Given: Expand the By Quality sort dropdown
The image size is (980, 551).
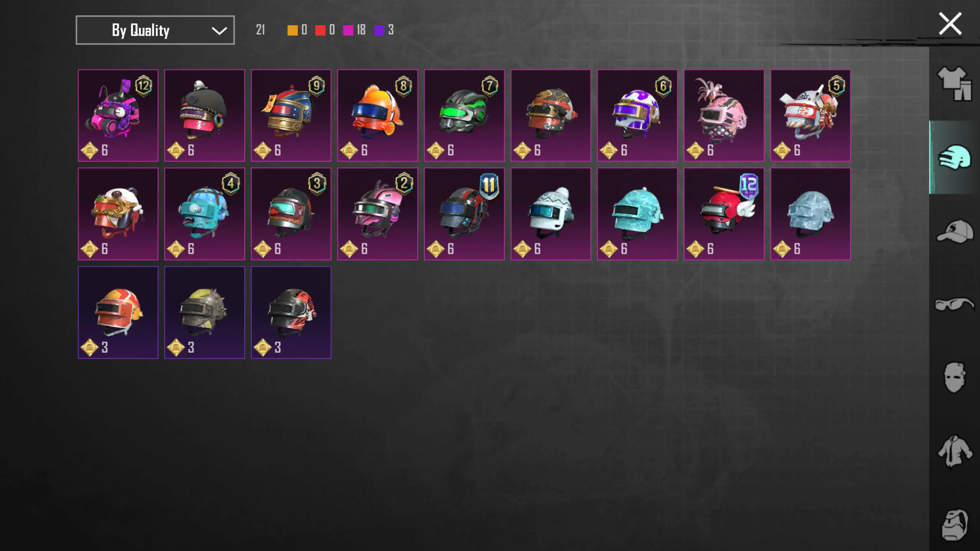Looking at the screenshot, I should (x=155, y=30).
